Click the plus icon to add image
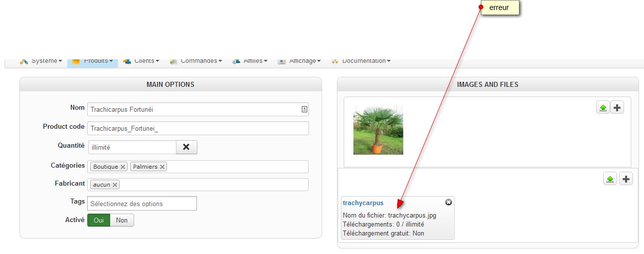The height and width of the screenshot is (254, 644). [x=617, y=107]
